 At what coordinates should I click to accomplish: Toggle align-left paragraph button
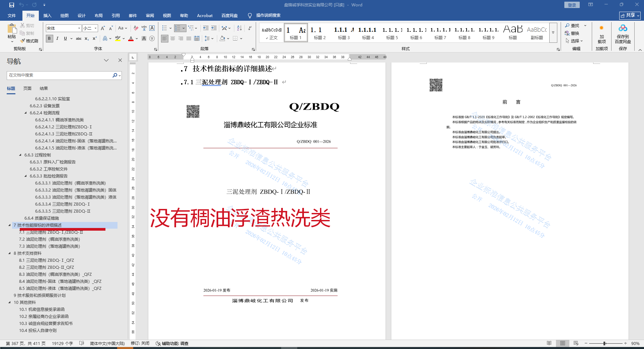click(x=165, y=38)
